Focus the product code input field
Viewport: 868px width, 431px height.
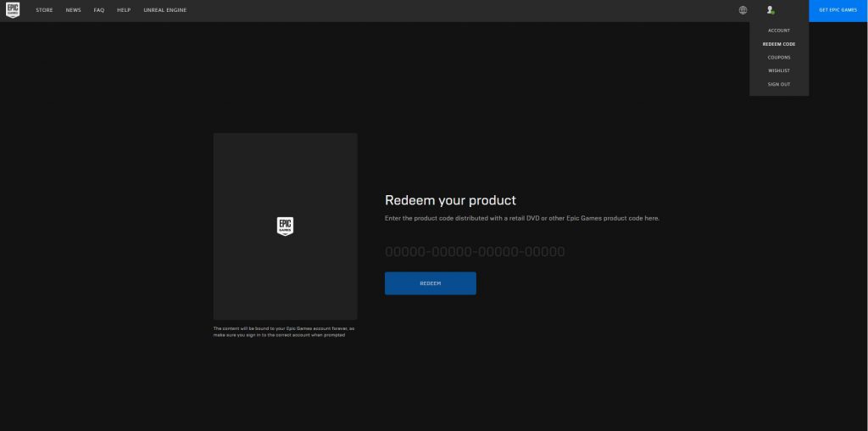[475, 252]
